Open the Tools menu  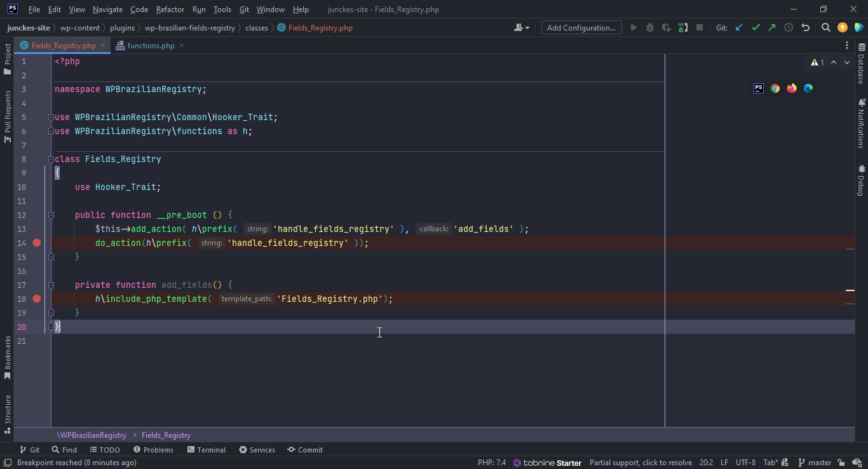pyautogui.click(x=222, y=10)
